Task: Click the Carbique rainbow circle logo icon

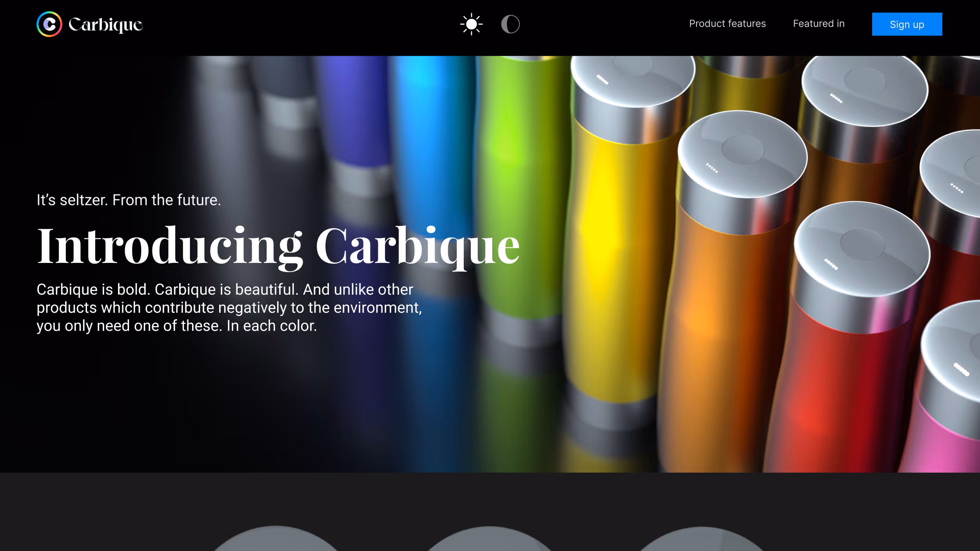Action: tap(49, 24)
